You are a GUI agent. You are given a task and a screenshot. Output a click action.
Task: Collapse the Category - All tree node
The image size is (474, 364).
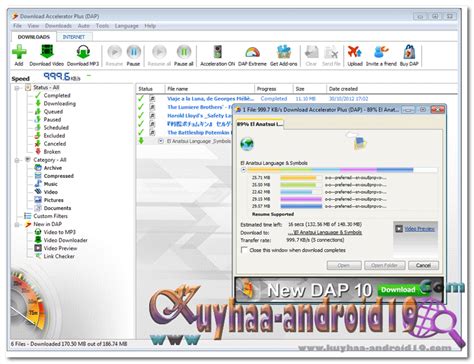[17, 161]
